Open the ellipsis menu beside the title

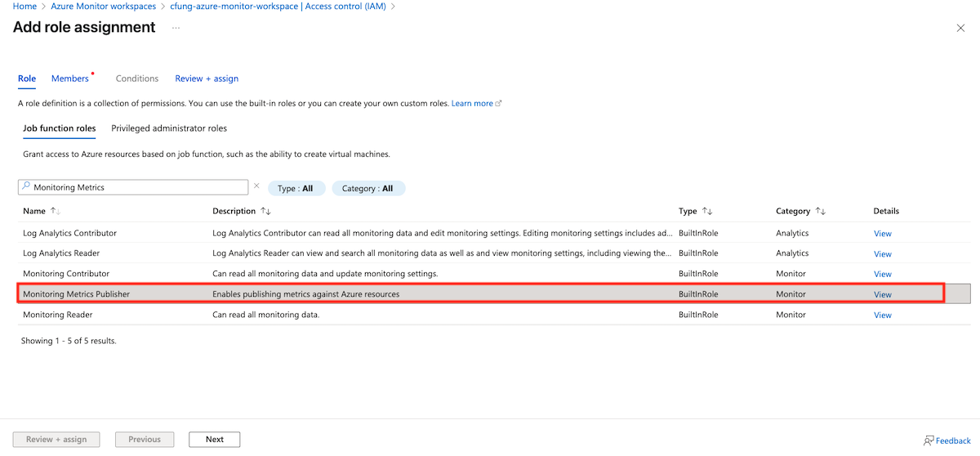(x=176, y=28)
